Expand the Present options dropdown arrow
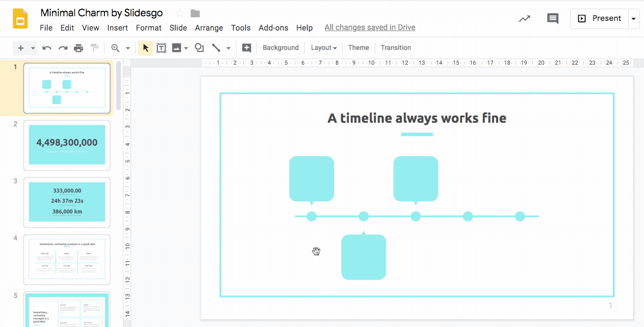 pyautogui.click(x=634, y=18)
